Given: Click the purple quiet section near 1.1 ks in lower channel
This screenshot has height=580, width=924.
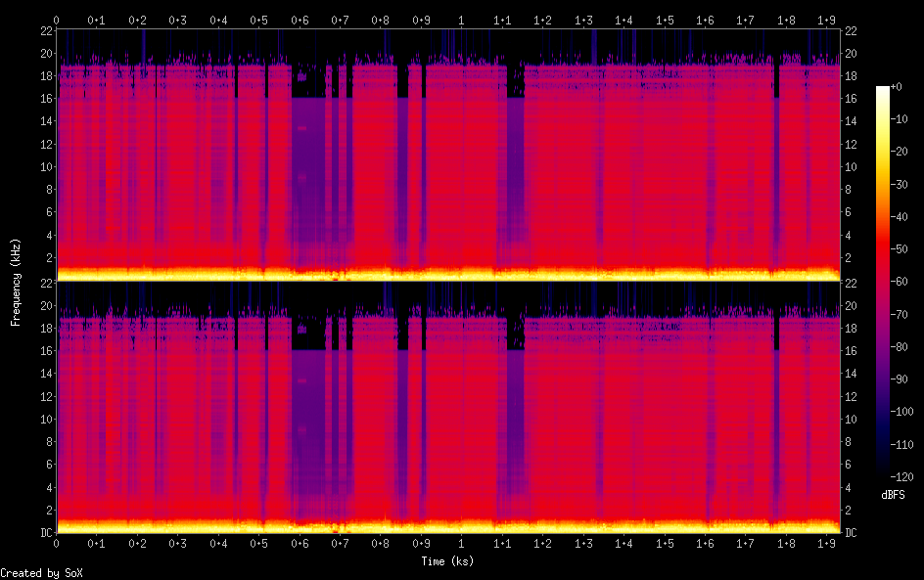Looking at the screenshot, I should (515, 430).
